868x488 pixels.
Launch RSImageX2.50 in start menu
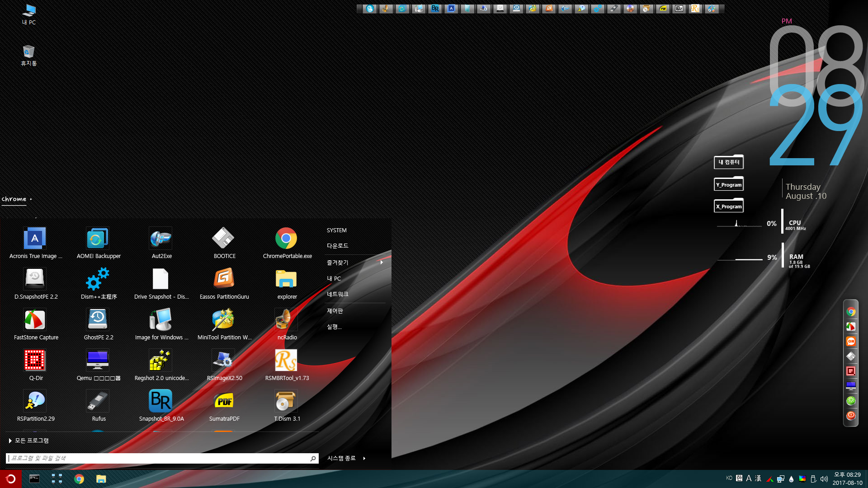pos(224,365)
